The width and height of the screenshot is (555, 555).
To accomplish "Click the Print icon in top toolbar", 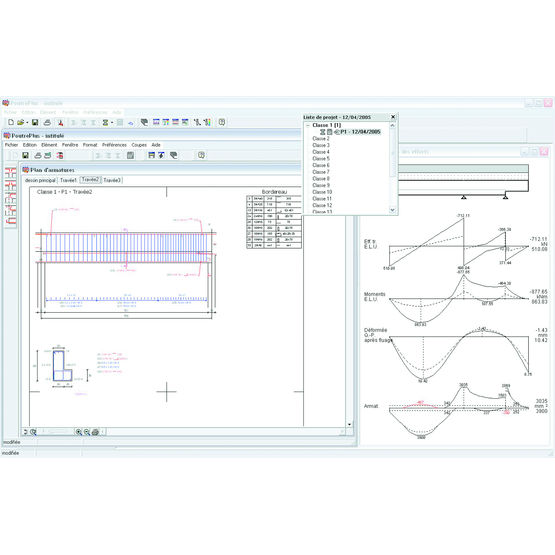I will [47, 122].
